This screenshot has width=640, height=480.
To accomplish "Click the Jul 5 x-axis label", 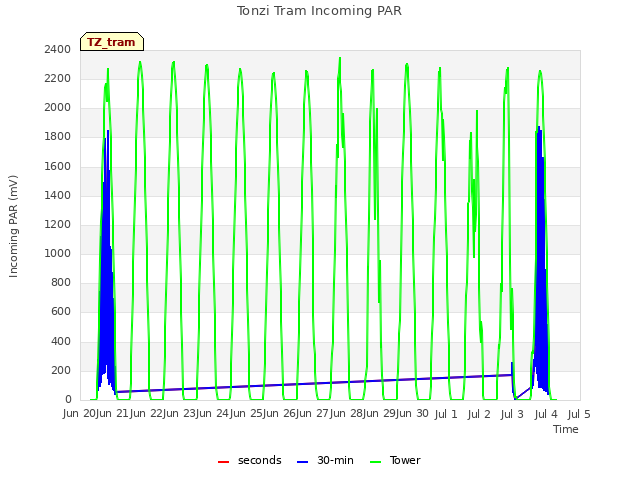I will (x=579, y=414).
